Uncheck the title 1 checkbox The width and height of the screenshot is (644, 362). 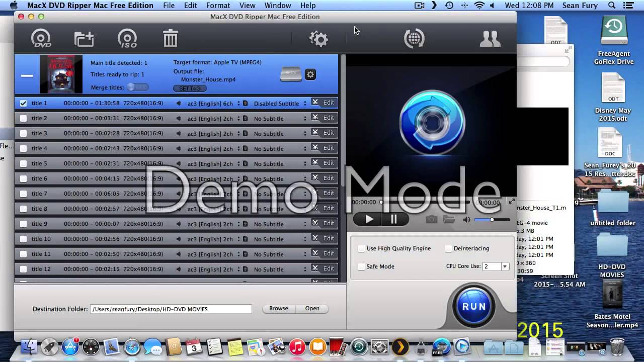pos(23,103)
